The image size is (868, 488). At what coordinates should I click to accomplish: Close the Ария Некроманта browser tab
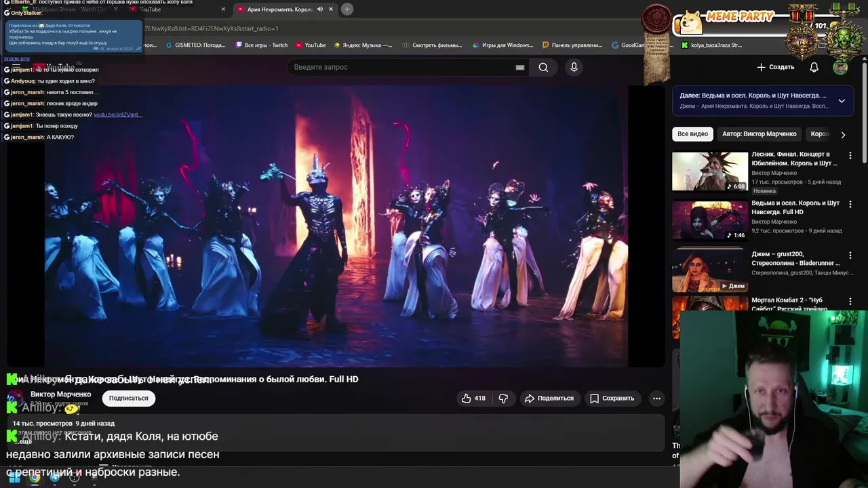(x=331, y=9)
